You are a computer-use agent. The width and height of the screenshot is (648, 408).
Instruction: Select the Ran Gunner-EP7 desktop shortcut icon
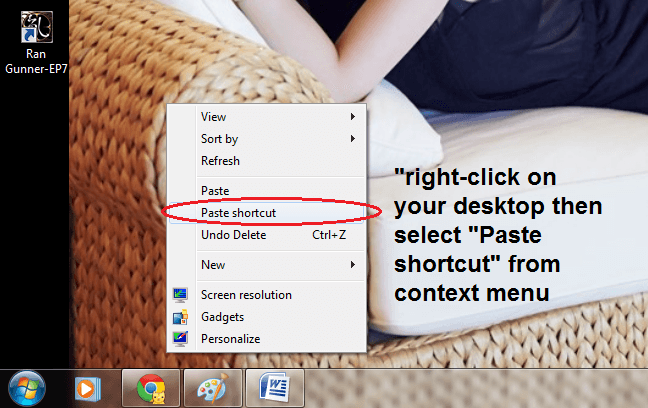(x=36, y=27)
